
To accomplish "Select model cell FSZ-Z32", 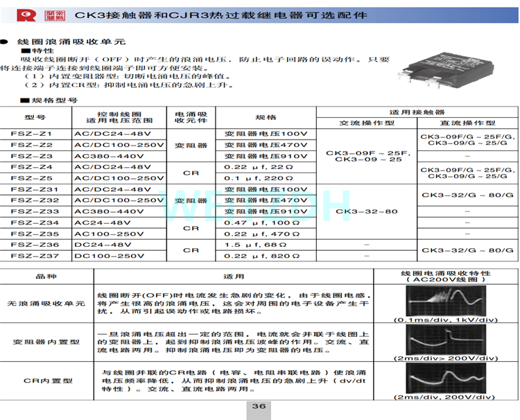I will point(35,200).
